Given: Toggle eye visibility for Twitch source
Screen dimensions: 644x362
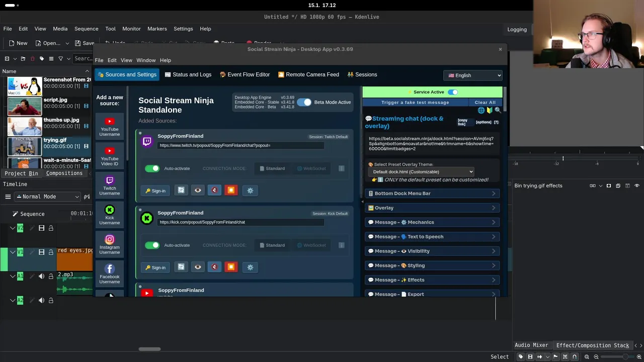Looking at the screenshot, I should [198, 190].
